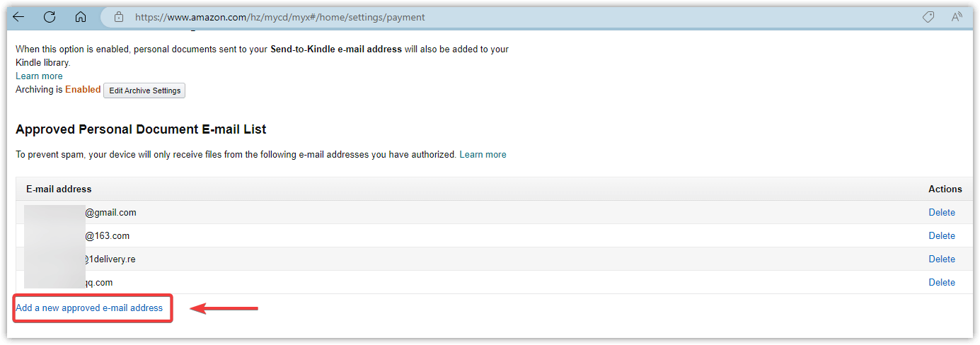
Task: Reload the page with the refresh icon
Action: click(x=50, y=17)
